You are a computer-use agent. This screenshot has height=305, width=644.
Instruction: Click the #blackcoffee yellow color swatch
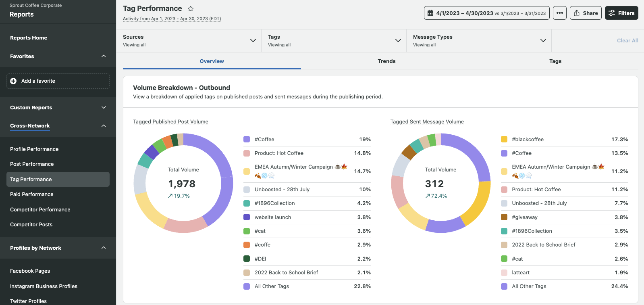point(504,139)
